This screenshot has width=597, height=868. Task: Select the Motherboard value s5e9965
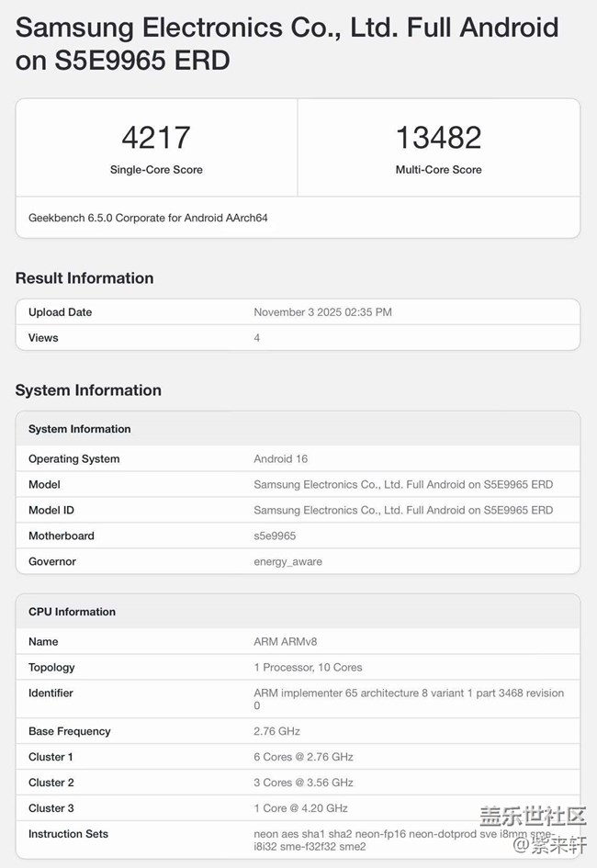pos(275,536)
